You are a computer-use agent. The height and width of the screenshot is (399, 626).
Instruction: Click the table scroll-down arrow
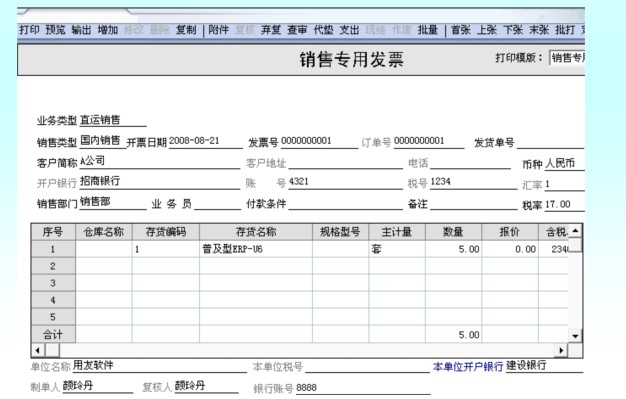pyautogui.click(x=575, y=336)
